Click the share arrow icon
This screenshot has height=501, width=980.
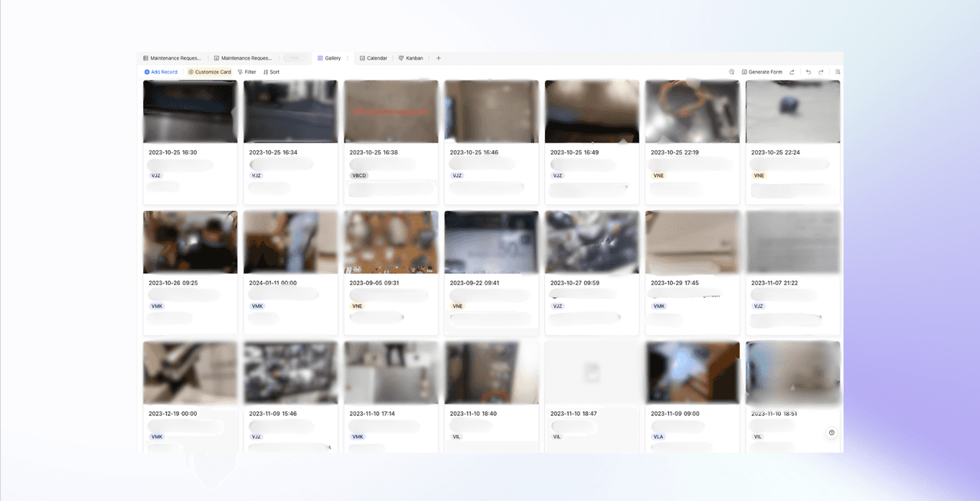(x=792, y=72)
